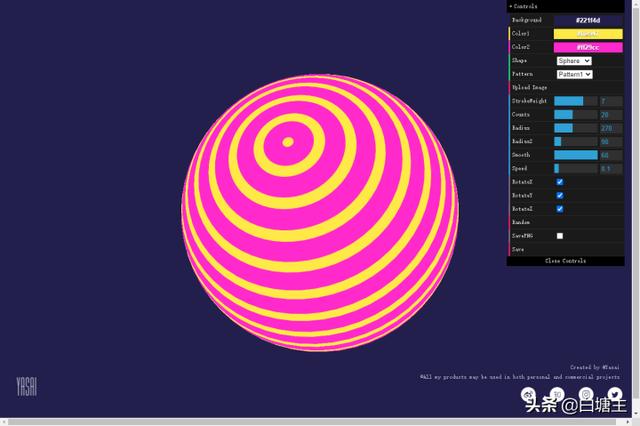
Task: Click the Random control row
Action: tap(566, 222)
